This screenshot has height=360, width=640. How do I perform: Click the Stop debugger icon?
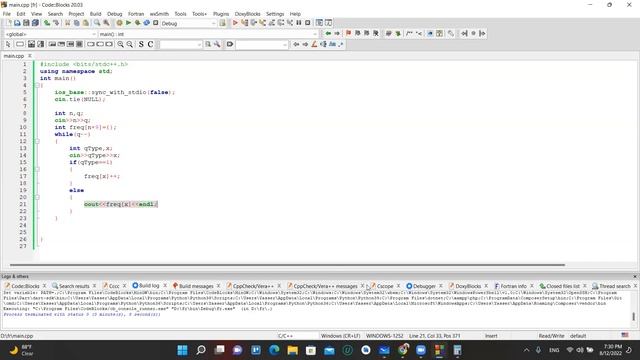point(308,23)
